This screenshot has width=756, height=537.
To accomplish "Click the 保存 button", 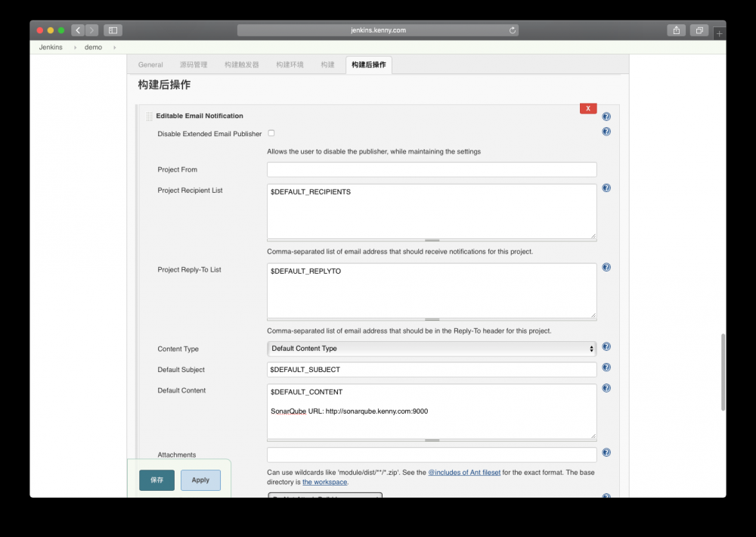I will click(156, 480).
